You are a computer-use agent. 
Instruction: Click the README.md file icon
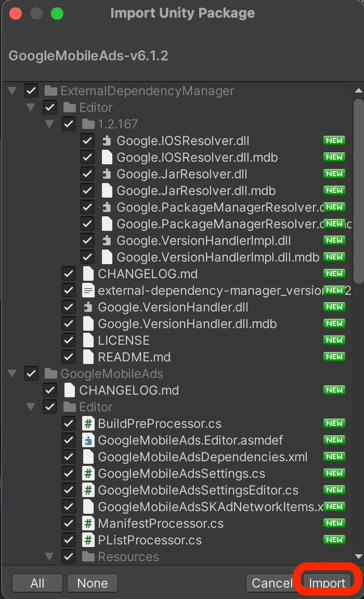[88, 357]
